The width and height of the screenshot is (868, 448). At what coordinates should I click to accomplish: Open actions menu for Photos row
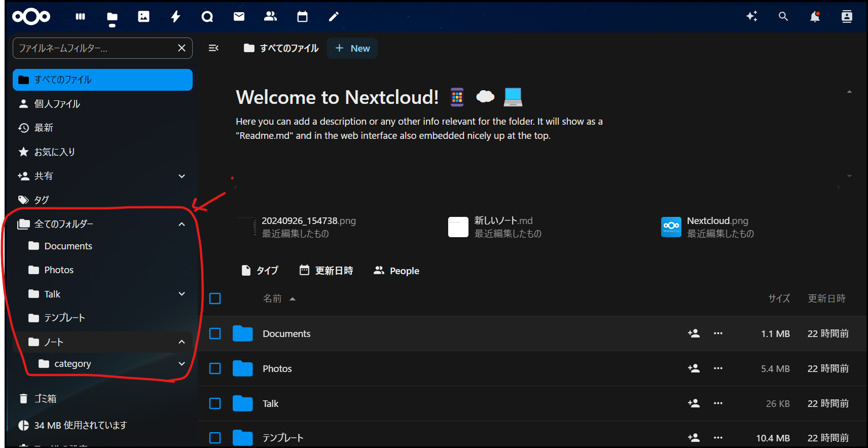click(718, 368)
